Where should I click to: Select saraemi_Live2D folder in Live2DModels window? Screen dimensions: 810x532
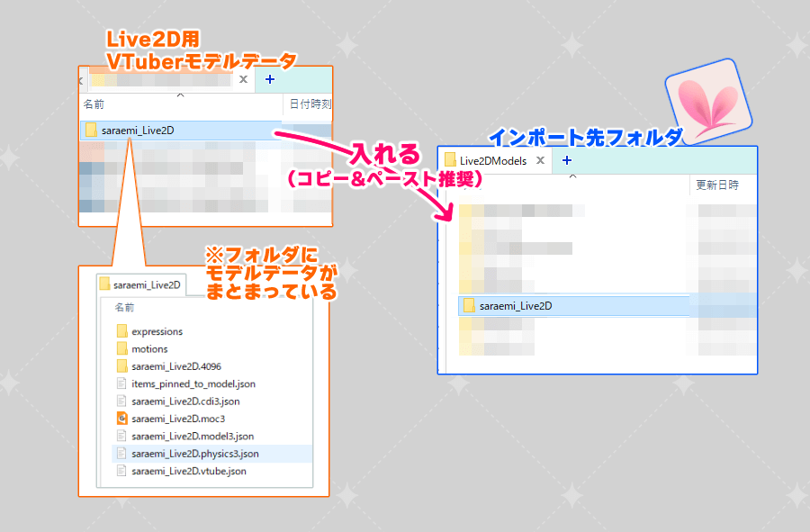(574, 306)
